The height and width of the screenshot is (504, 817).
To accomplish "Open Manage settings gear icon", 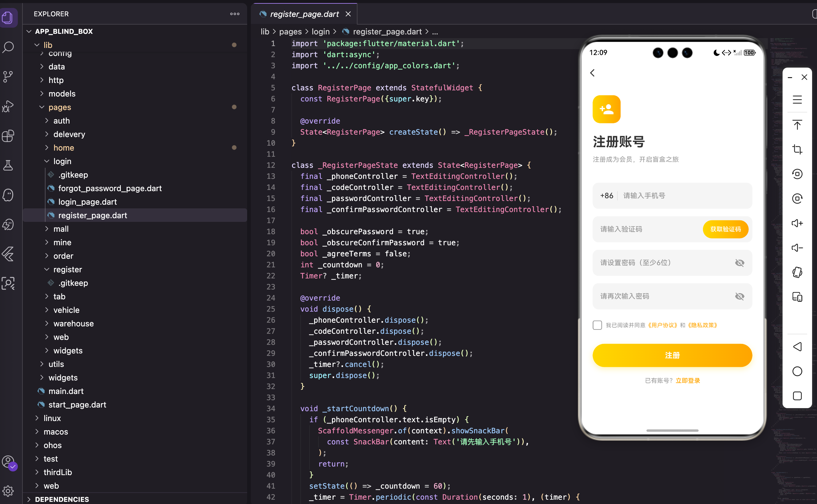I will 8,491.
